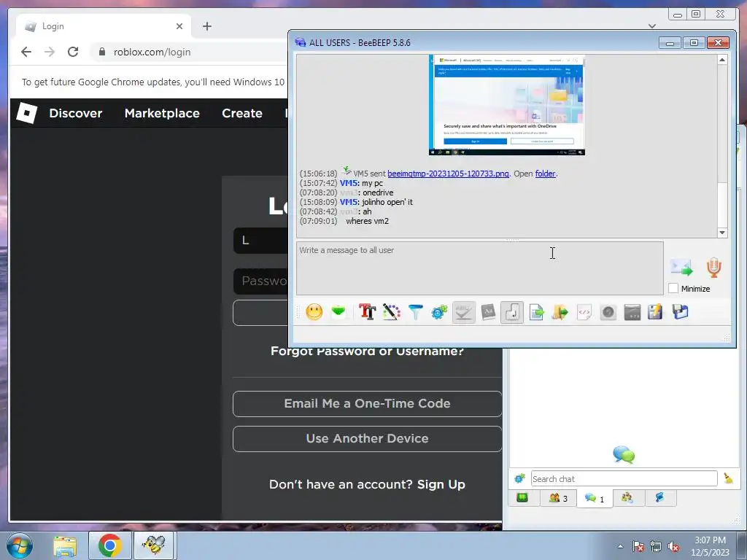
Task: Send message using the envelope arrow button
Action: (x=682, y=268)
